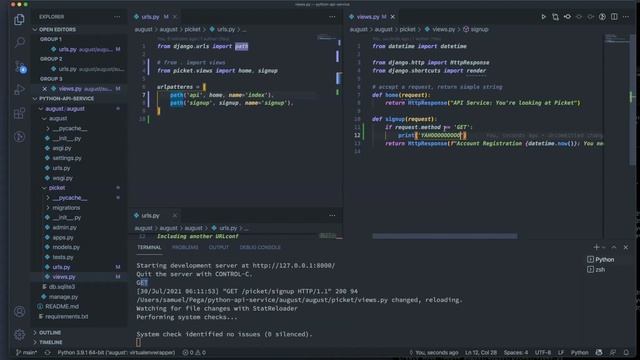Close the terminal panel
This screenshot has height=360, width=640.
click(x=626, y=247)
